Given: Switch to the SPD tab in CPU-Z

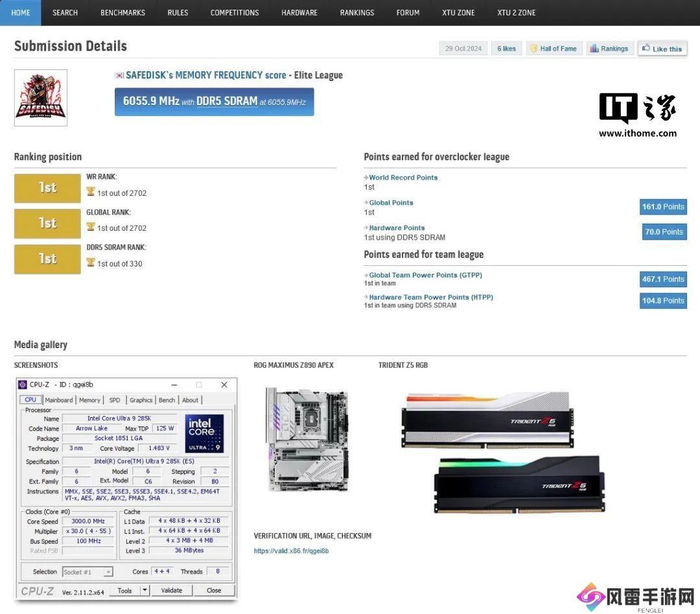Looking at the screenshot, I should (x=114, y=400).
